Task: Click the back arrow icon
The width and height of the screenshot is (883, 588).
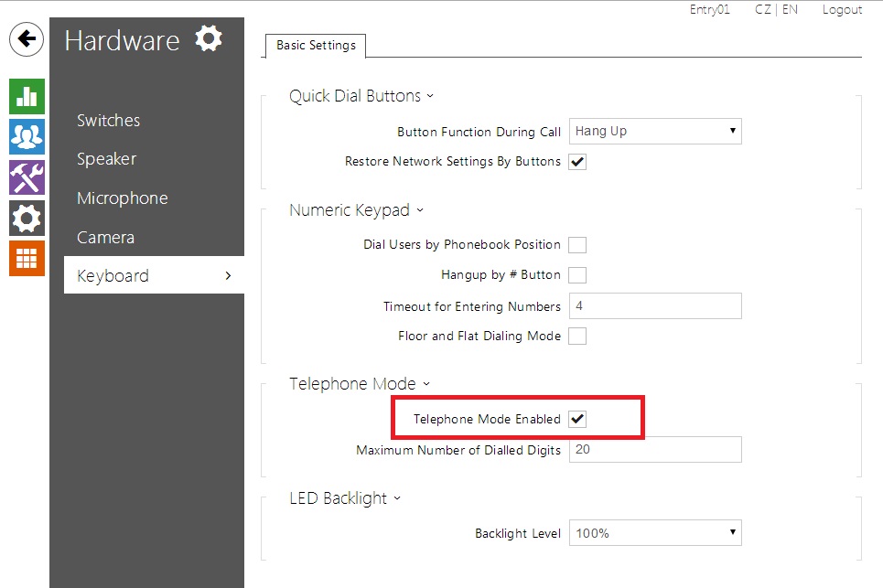Action: (27, 39)
